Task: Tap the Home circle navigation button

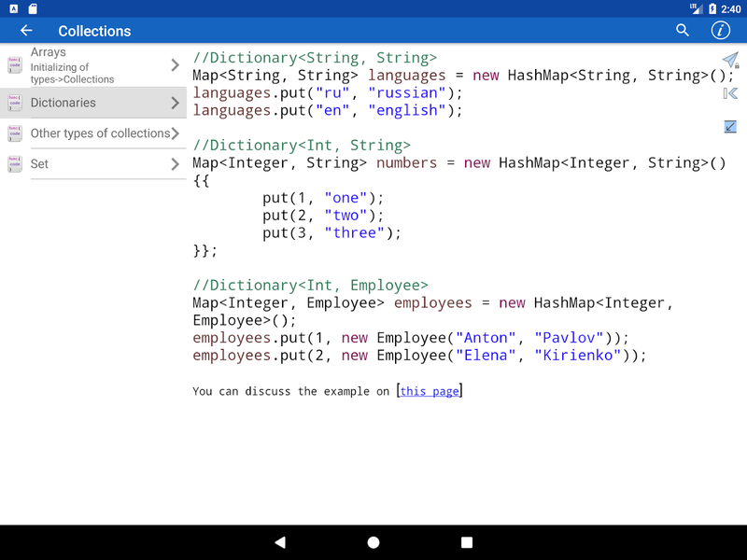Action: pyautogui.click(x=373, y=542)
